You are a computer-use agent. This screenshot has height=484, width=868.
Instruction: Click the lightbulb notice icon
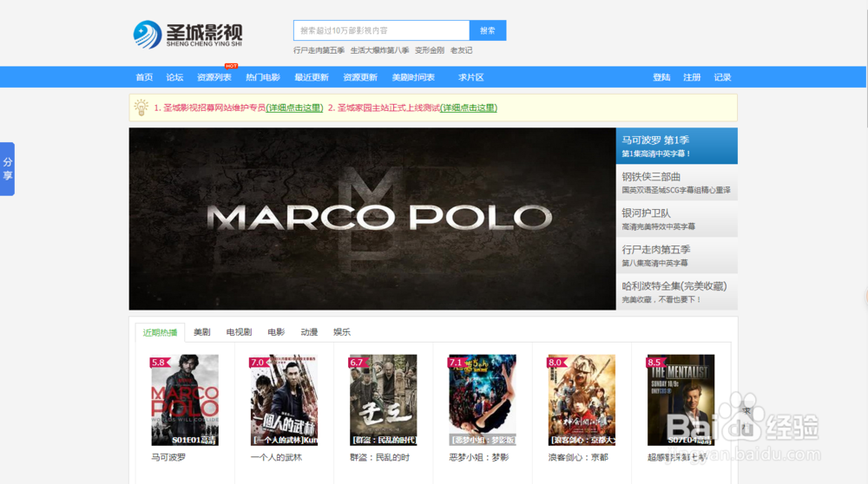pyautogui.click(x=141, y=108)
